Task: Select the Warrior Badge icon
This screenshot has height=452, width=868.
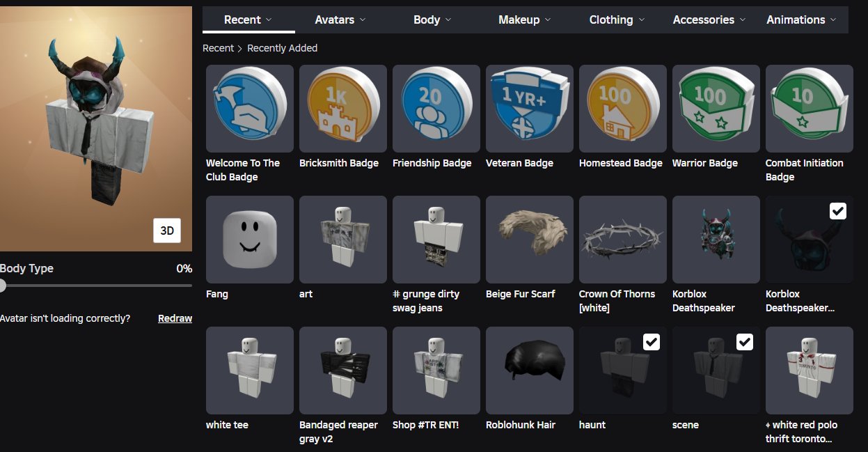Action: [716, 109]
